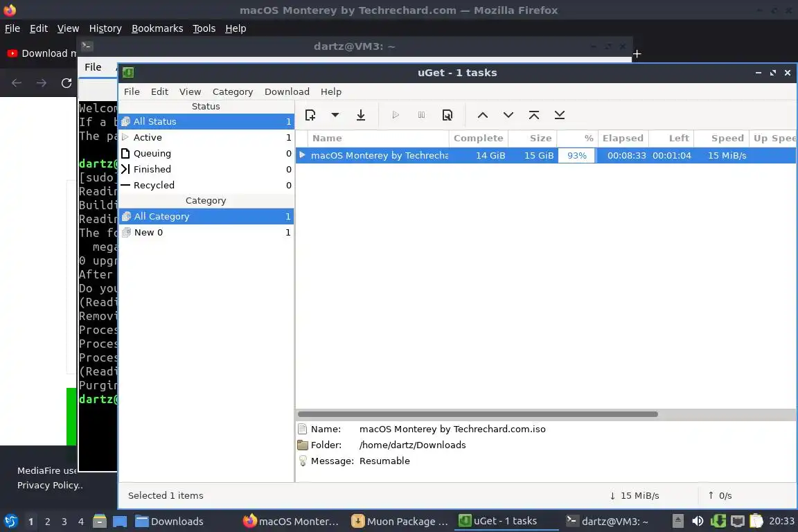
Task: Click the Move Down arrow icon
Action: click(x=508, y=115)
